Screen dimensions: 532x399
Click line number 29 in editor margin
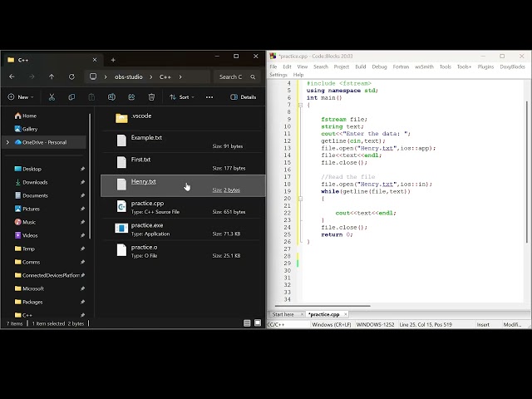click(288, 264)
